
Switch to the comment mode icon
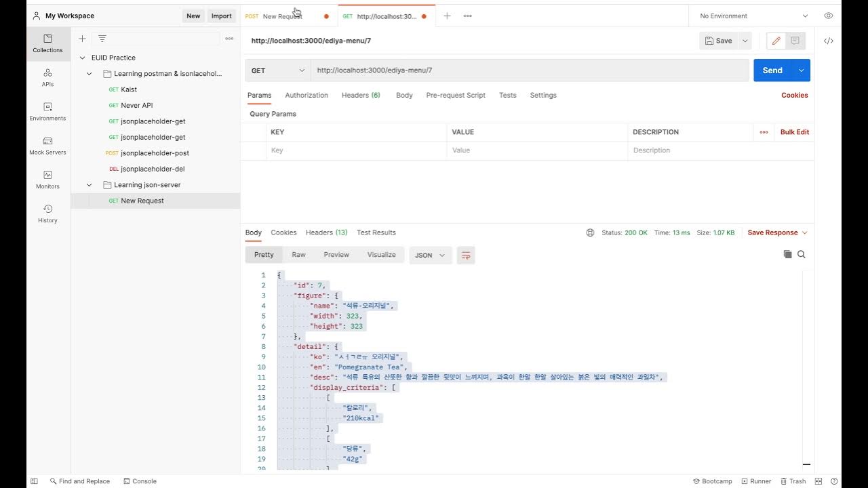click(795, 41)
